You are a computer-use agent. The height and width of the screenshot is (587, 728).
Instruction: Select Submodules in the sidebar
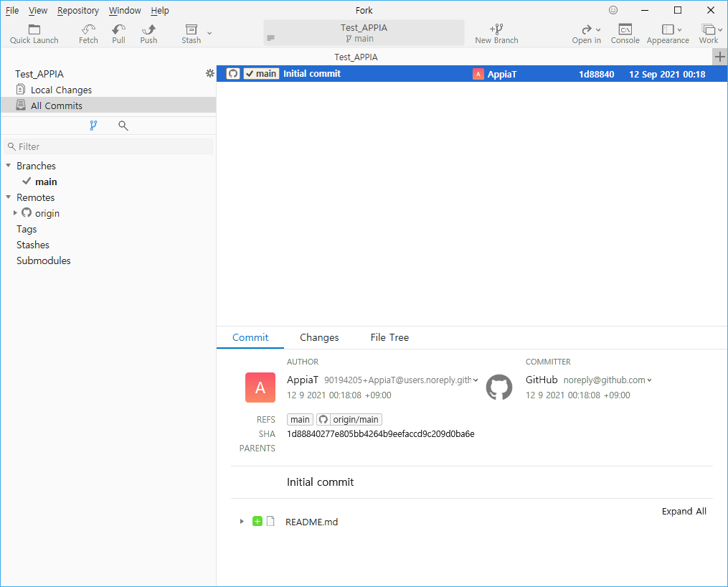43,260
